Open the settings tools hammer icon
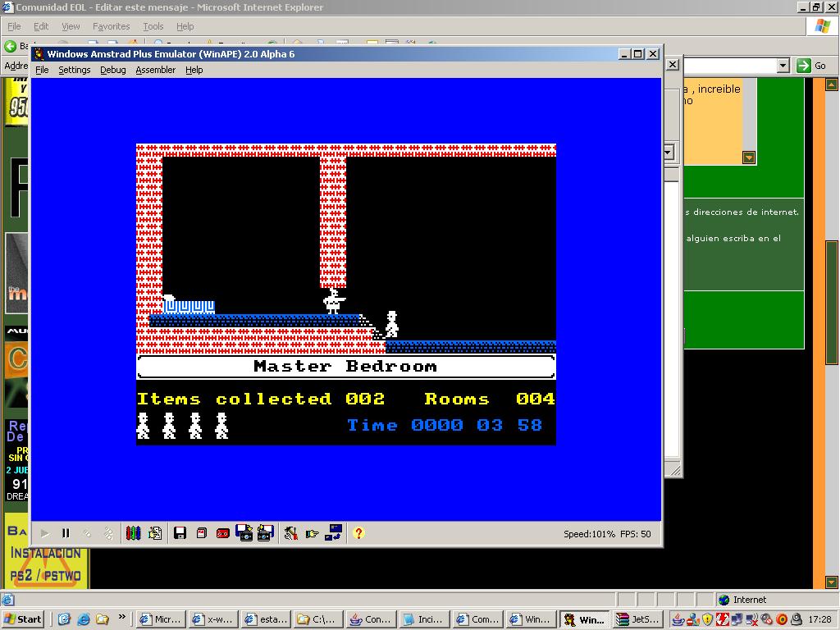This screenshot has width=840, height=630. tap(291, 533)
